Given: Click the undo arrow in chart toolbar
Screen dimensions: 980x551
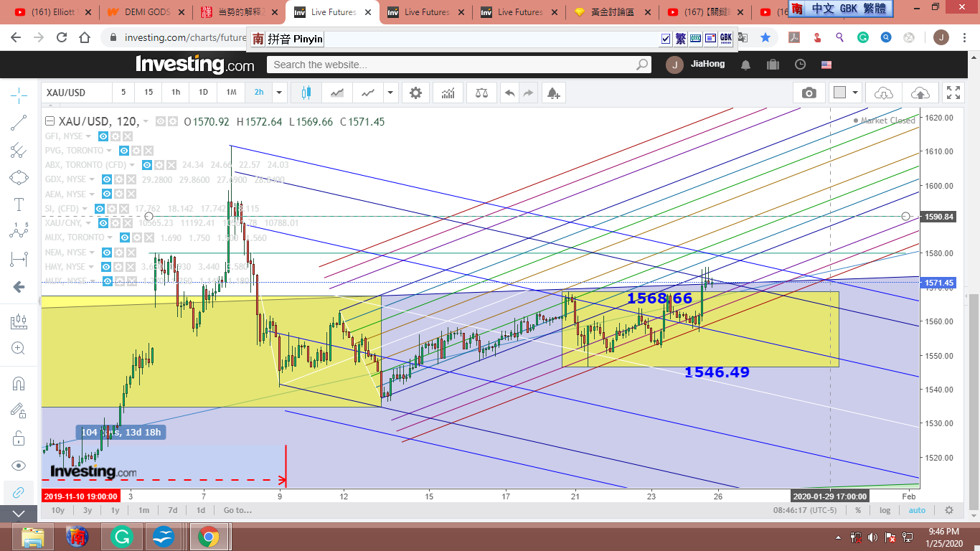Looking at the screenshot, I should [509, 93].
